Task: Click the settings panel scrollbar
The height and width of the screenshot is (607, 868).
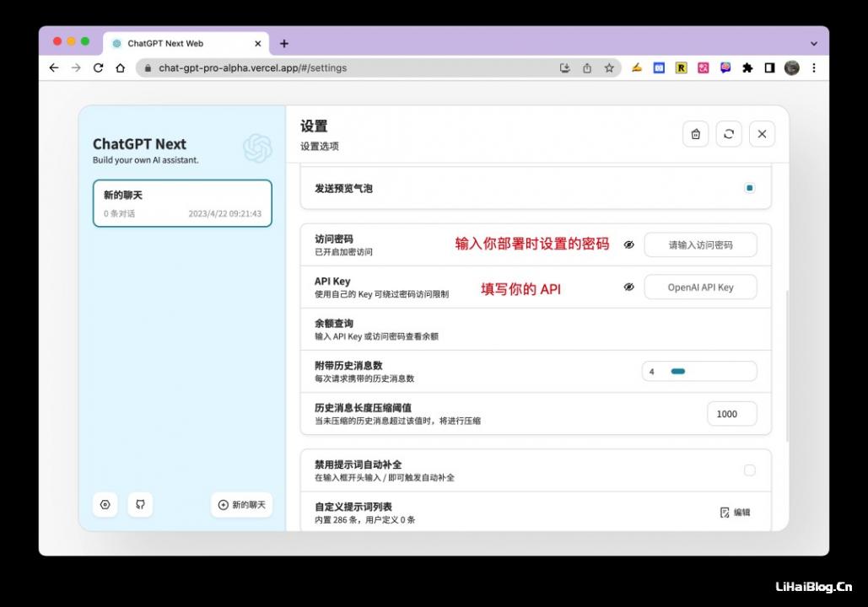Action: pos(787,365)
